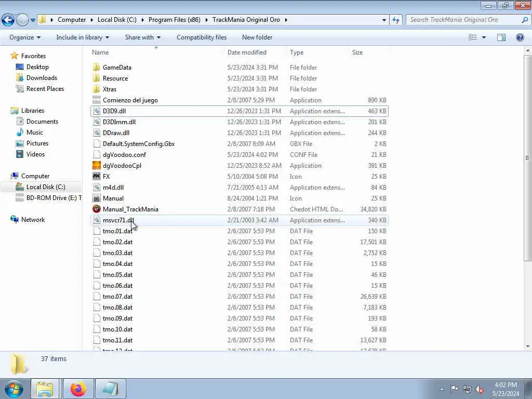The width and height of the screenshot is (532, 399).
Task: Sort by the Size column header
Action: [369, 52]
